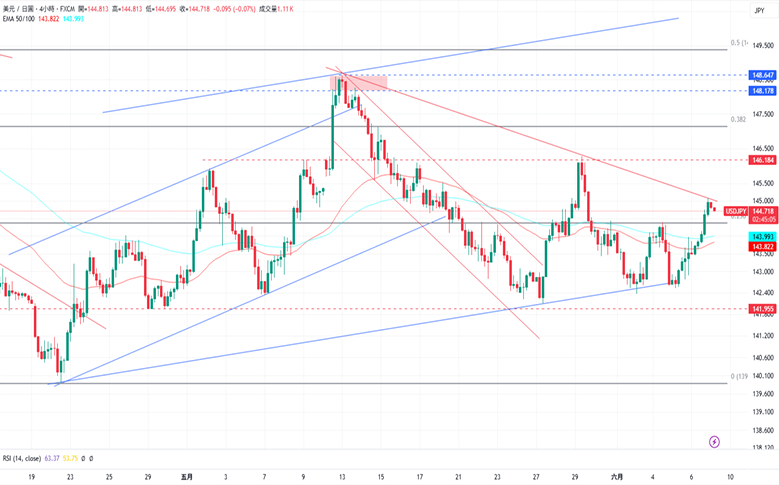
Task: Click 149.500 on the price axis
Action: click(x=763, y=45)
